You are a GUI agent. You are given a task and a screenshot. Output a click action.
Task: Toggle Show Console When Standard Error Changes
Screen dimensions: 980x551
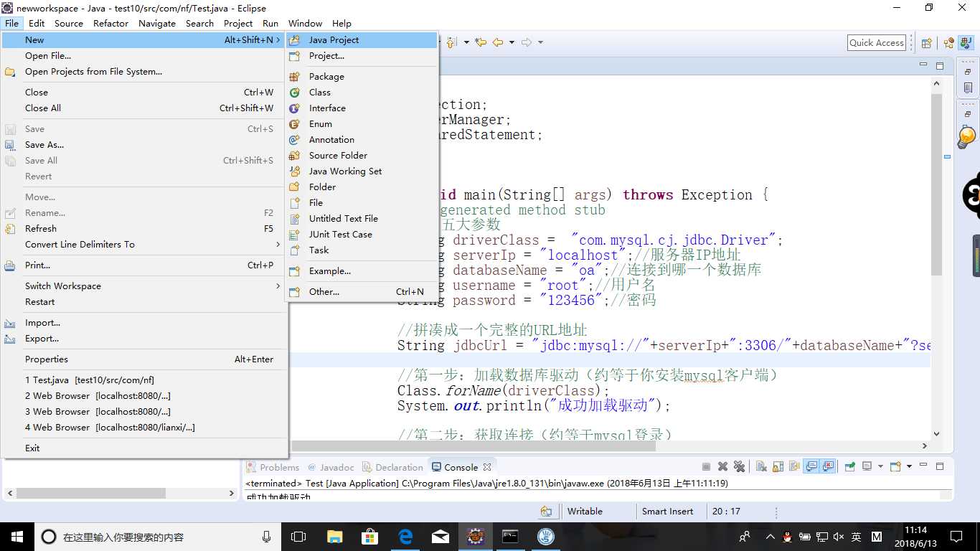coord(828,467)
